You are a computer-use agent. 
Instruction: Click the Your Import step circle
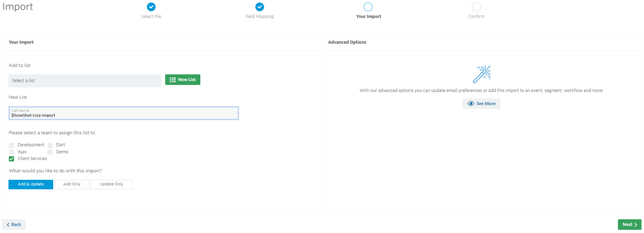coord(368,7)
